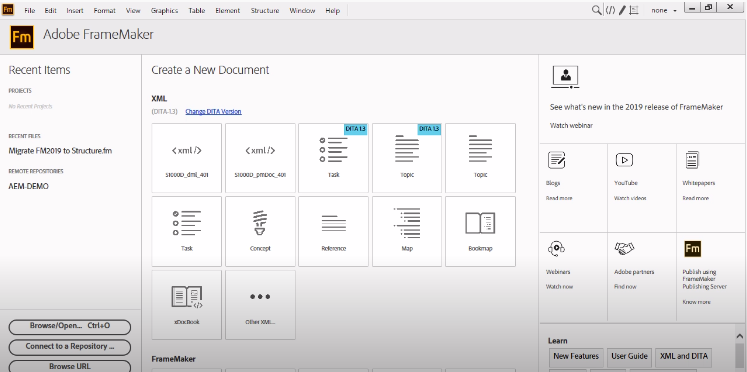Screen dimensions: 747x372
Task: Select the pencil authoring view icon
Action: click(x=622, y=10)
